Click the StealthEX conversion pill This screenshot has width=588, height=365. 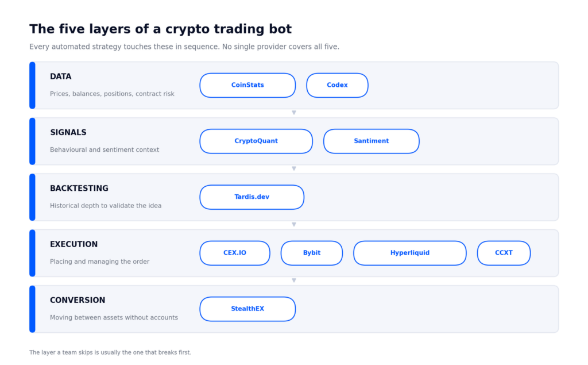[247, 309]
